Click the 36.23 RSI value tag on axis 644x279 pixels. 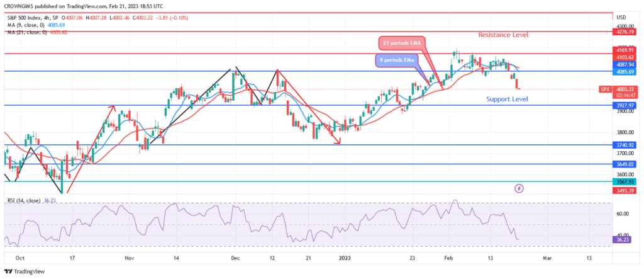622,239
